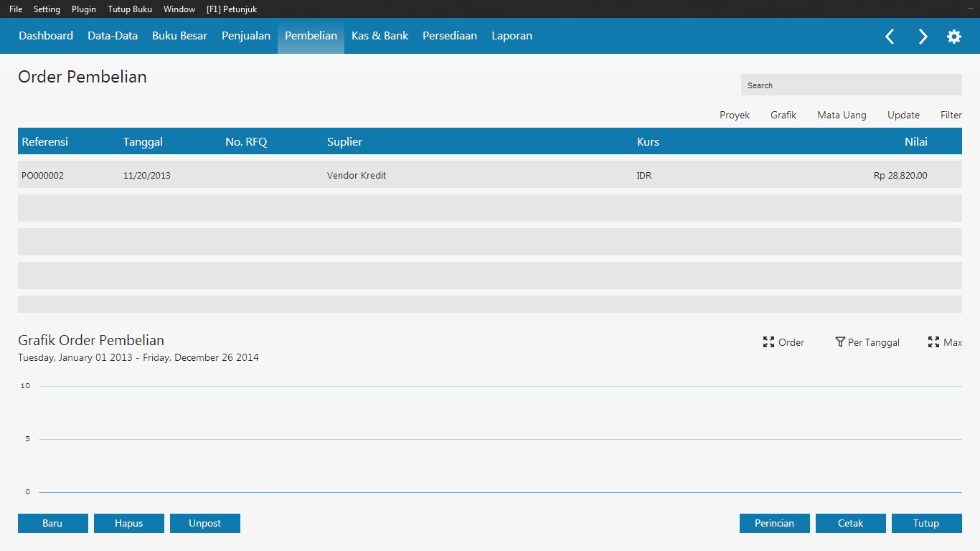
Task: Open the File menu
Action: click(16, 9)
